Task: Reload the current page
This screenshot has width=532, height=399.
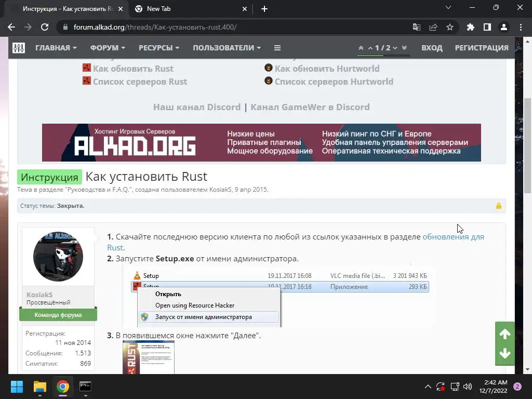Action: pyautogui.click(x=45, y=27)
